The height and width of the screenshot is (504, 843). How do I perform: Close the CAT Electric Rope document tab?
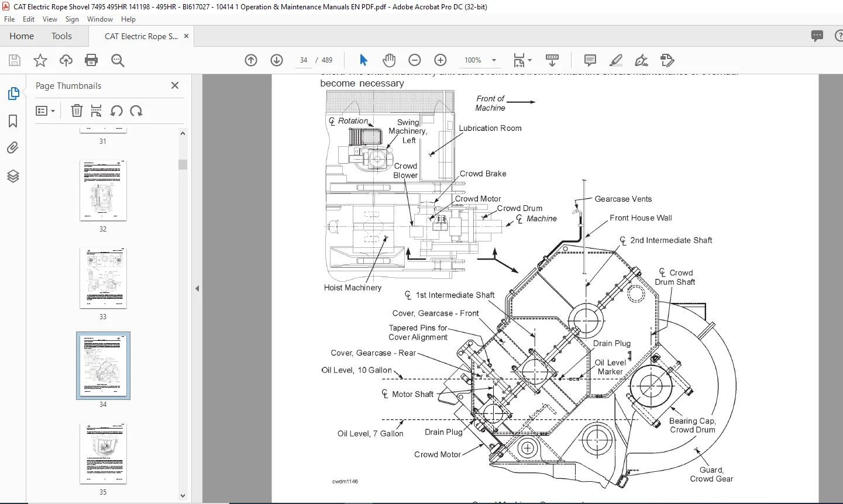click(186, 36)
